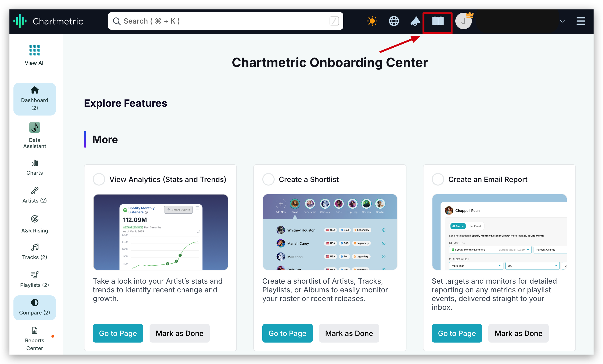The image size is (603, 364).
Task: Open the hamburger menu icon
Action: point(581,21)
